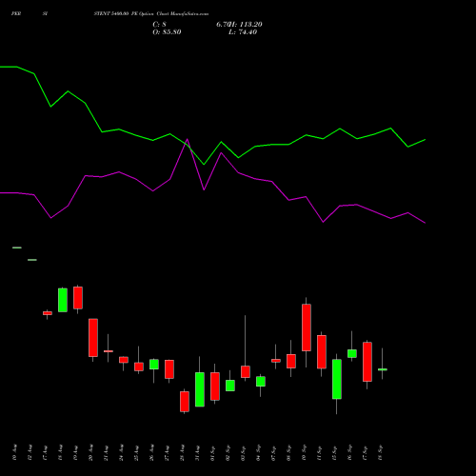Select the green candle above 31 Aug

pos(200,389)
